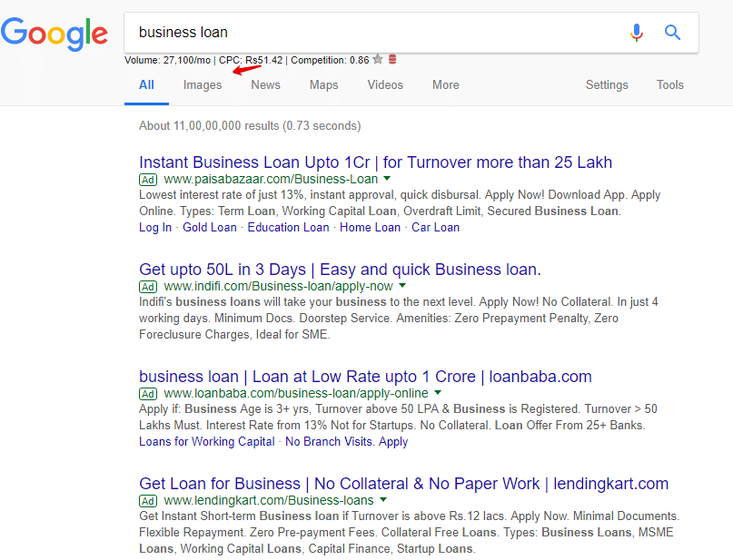Open the Settings menu

pyautogui.click(x=607, y=85)
